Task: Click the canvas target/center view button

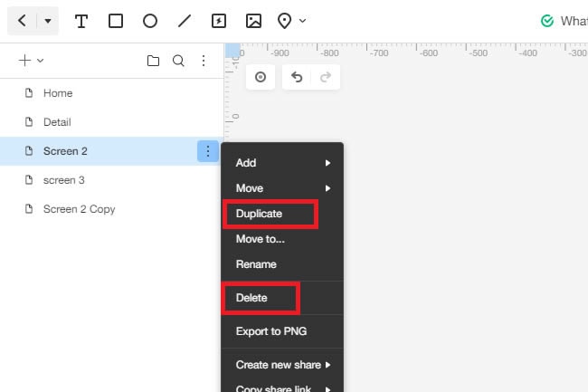Action: 261,77
